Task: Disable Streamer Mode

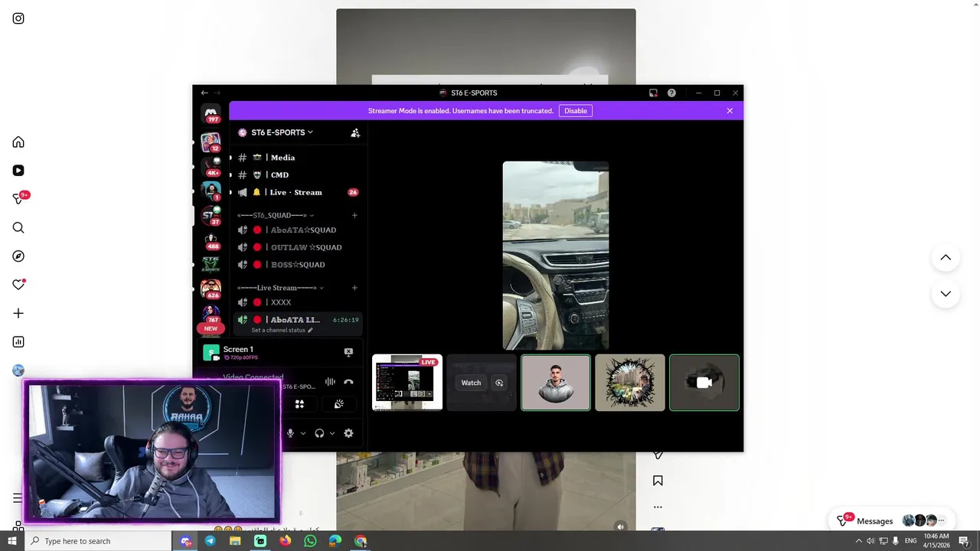Action: click(x=576, y=111)
